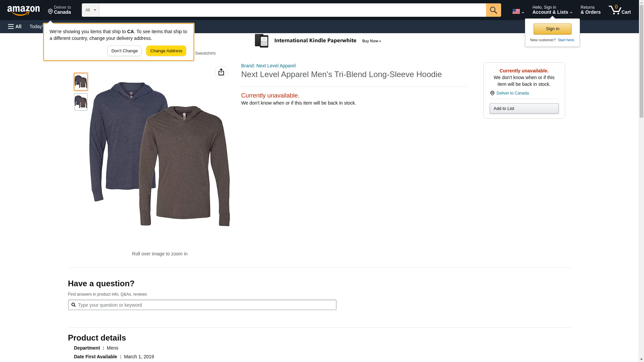
Task: Click the Kindle Paperwhite banner Buy Now
Action: (371, 41)
